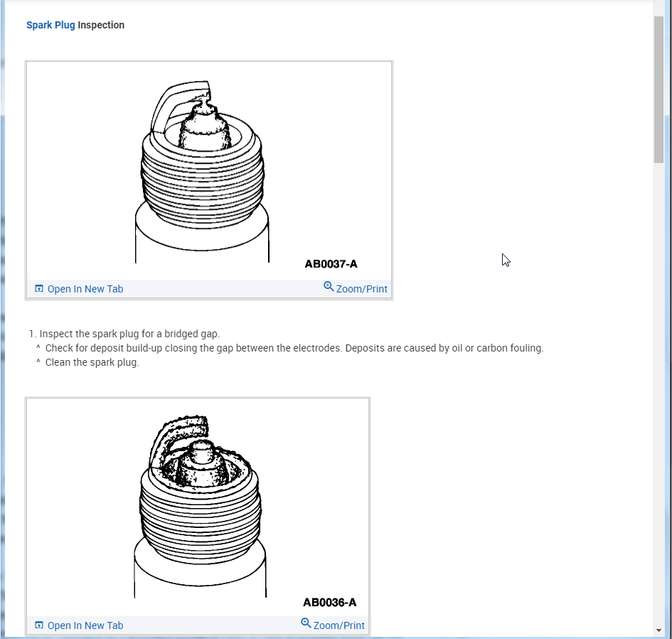Viewport: 672px width, 639px height.
Task: Open AB0037-A image in new tab
Action: point(85,289)
